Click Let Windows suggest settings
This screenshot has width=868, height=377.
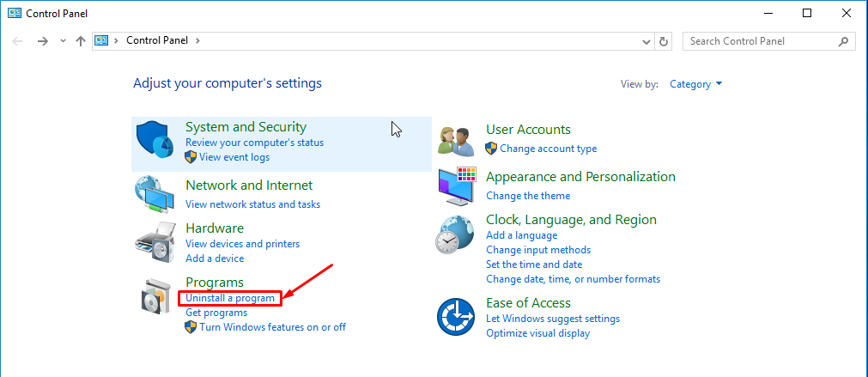tap(553, 319)
